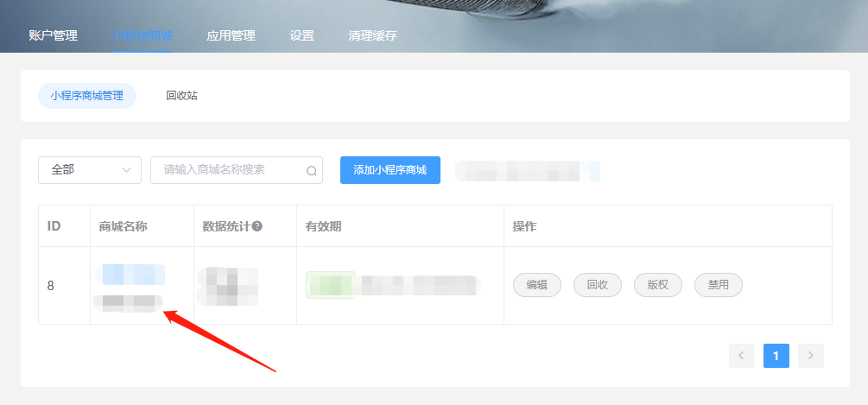Screen dimensions: 868x405
Task: Click the 添加小程序商城 button
Action: [x=390, y=170]
